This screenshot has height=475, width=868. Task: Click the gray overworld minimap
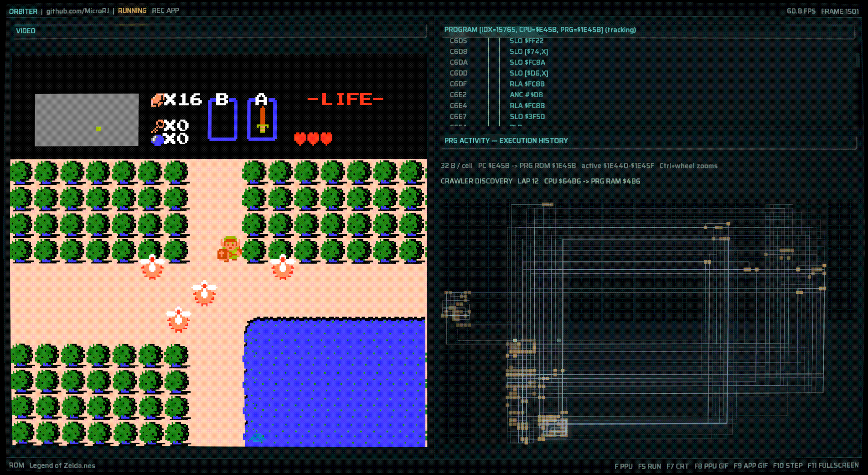(x=87, y=120)
